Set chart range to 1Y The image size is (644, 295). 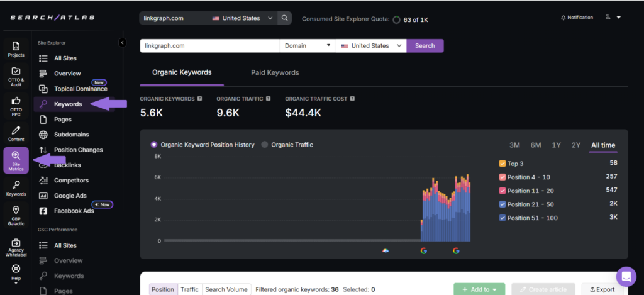556,145
